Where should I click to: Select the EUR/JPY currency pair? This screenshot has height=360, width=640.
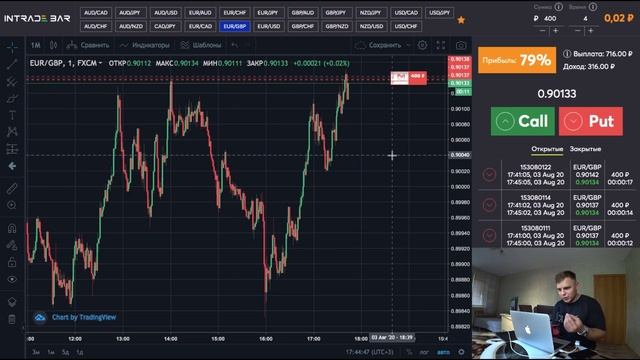268,13
